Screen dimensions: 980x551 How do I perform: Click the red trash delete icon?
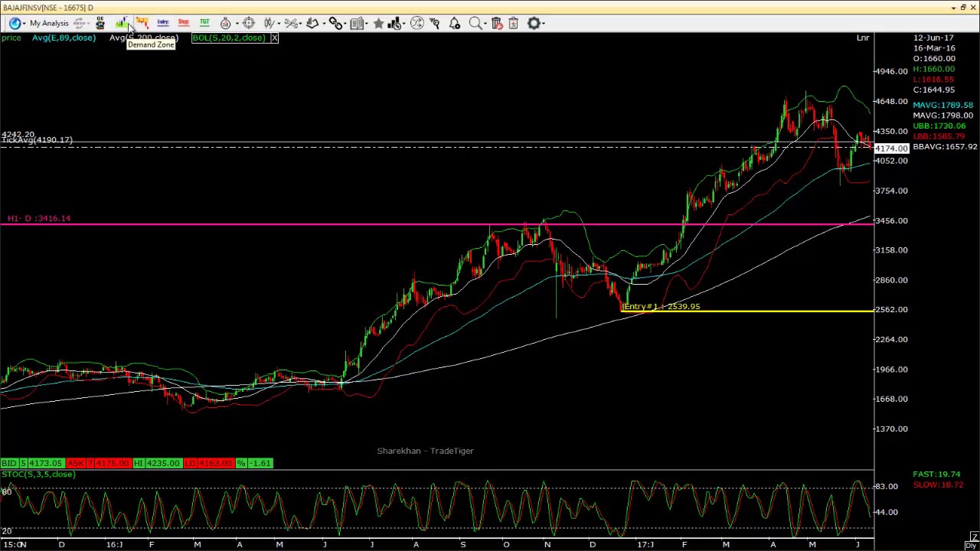496,23
